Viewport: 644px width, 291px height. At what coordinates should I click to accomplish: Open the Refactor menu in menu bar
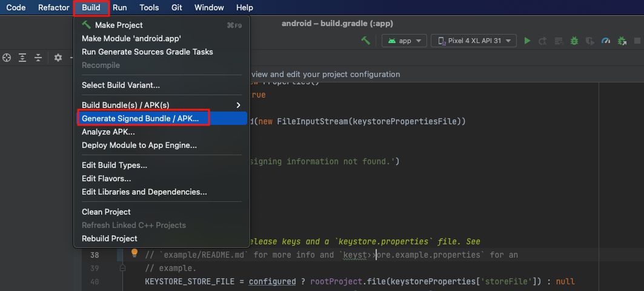(53, 8)
